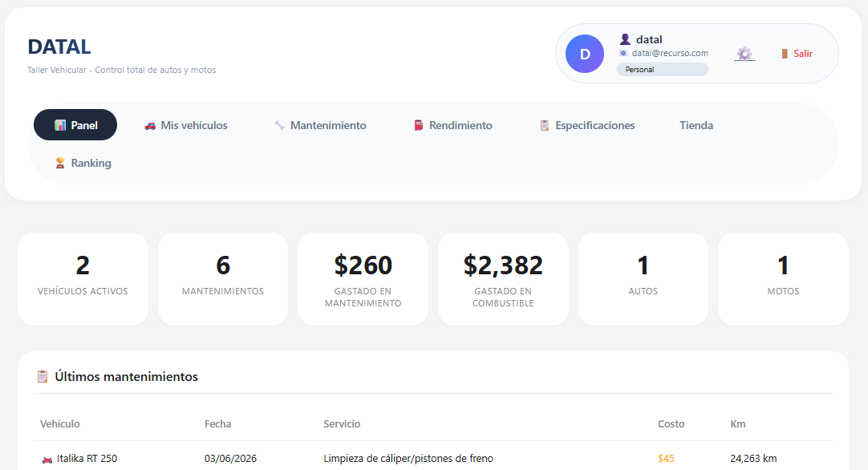
Task: Click the door icon next to Salir
Action: click(785, 54)
